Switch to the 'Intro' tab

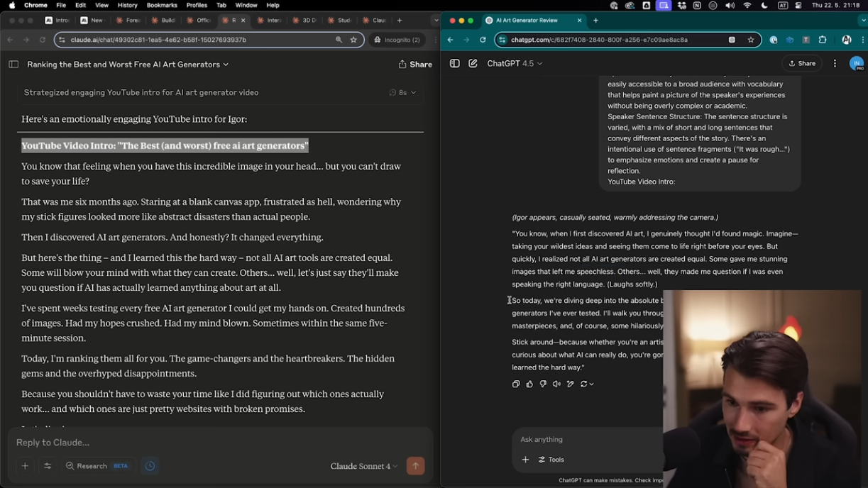pyautogui.click(x=57, y=21)
